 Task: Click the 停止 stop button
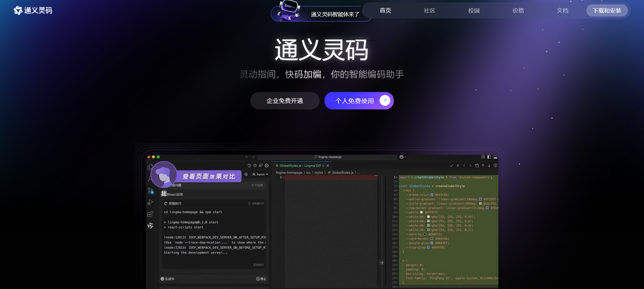point(261,279)
